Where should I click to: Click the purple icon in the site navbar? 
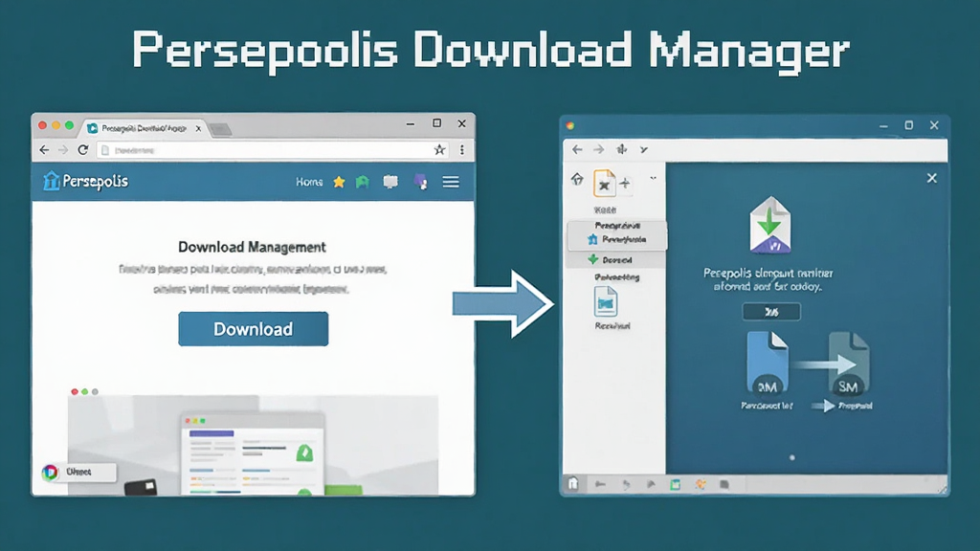[421, 182]
